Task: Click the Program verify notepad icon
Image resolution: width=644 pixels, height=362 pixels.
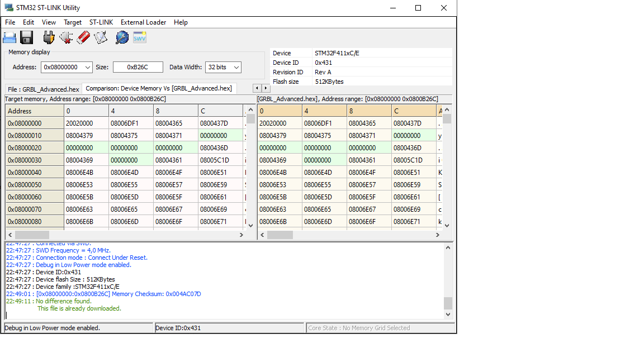Action: [101, 38]
